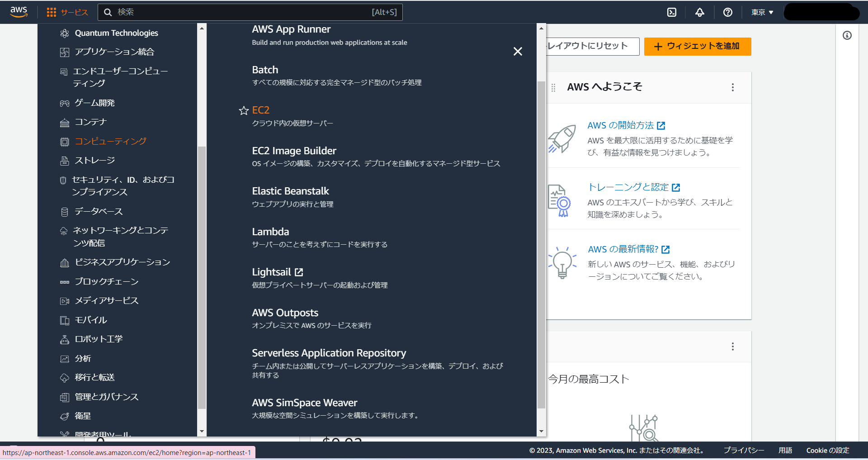Screen dimensions: 868x460
Task: Open the blacked-out account menu
Action: click(821, 12)
